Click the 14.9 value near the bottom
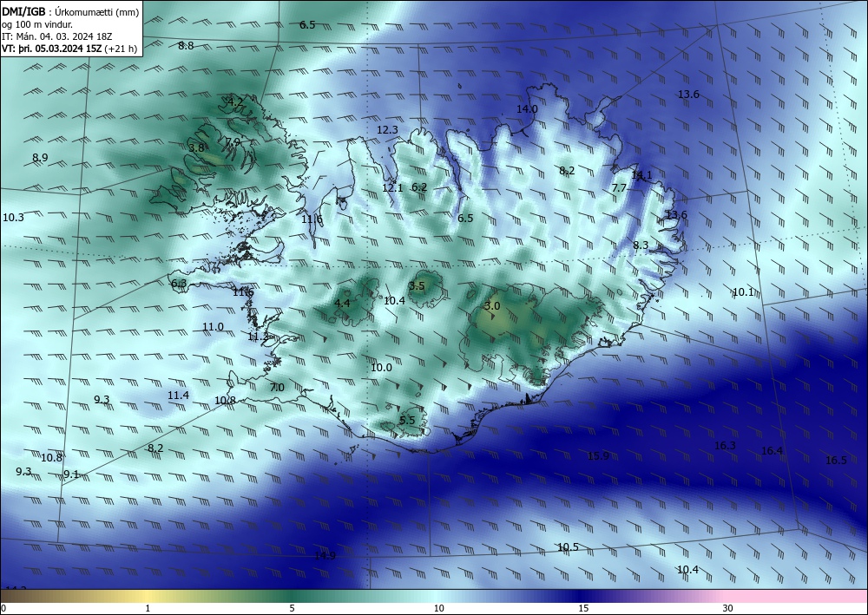 pyautogui.click(x=325, y=556)
